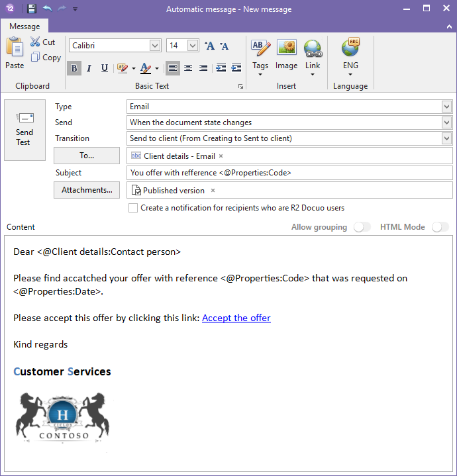Apply the font color
Viewport: 457px width, 476px height.
click(x=146, y=68)
